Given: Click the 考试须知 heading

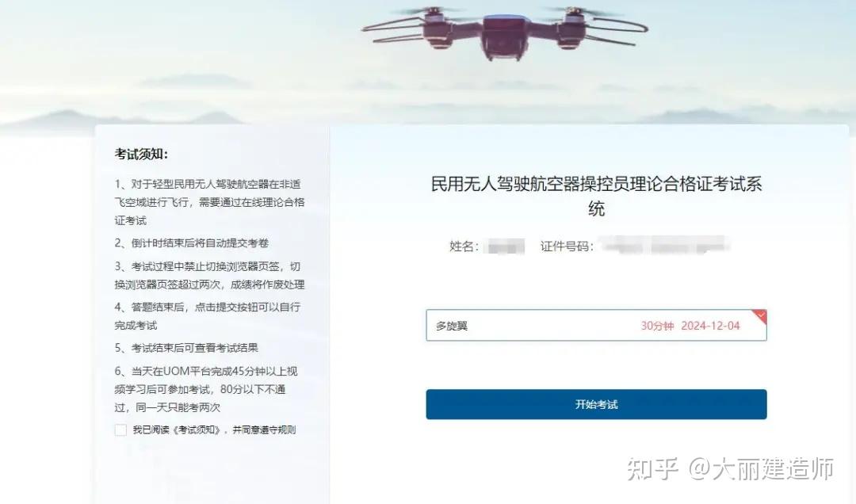Looking at the screenshot, I should (x=141, y=154).
